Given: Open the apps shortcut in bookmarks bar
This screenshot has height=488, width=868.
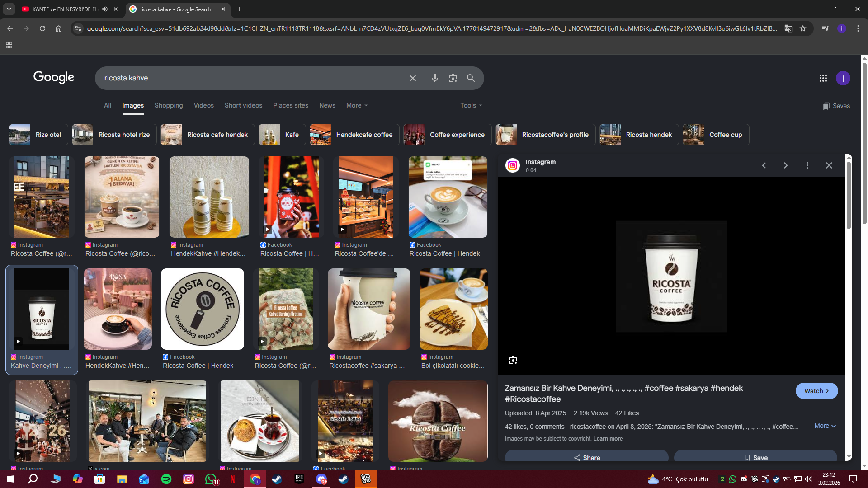Looking at the screenshot, I should pyautogui.click(x=9, y=45).
